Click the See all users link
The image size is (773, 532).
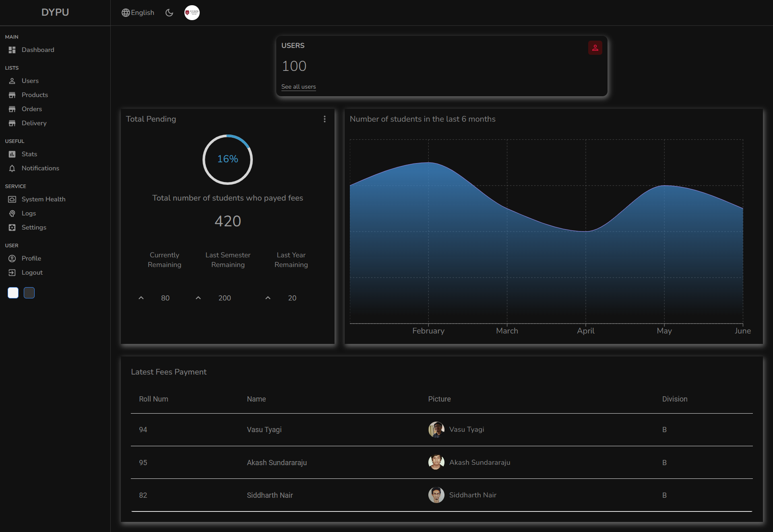point(298,87)
